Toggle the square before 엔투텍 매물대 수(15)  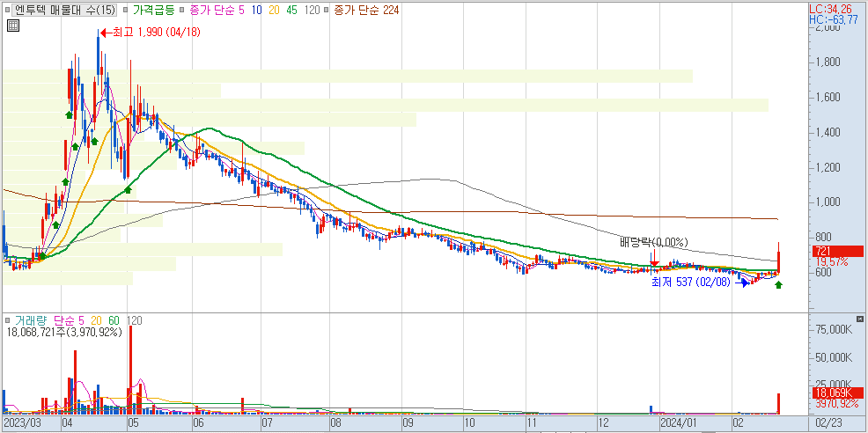point(7,10)
